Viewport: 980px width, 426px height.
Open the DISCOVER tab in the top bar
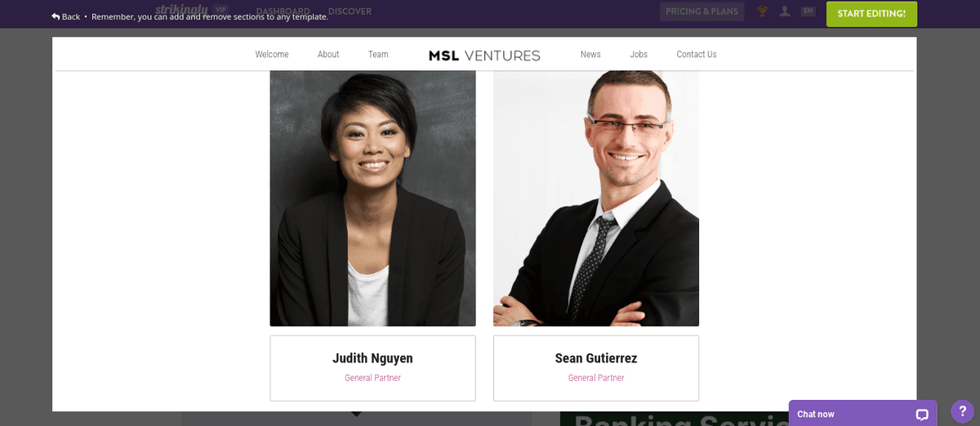pos(350,11)
